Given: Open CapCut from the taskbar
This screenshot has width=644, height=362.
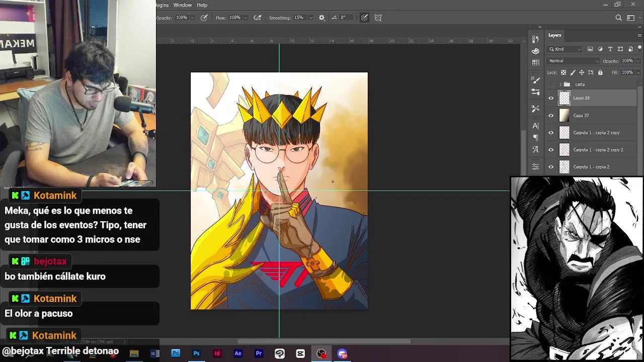Looking at the screenshot, I should click(x=300, y=353).
